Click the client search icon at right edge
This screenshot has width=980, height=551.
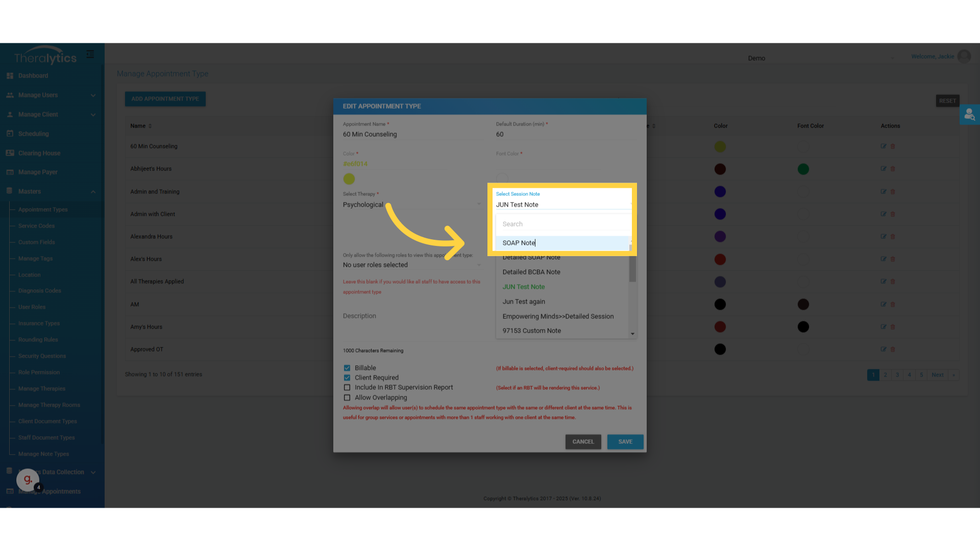969,115
